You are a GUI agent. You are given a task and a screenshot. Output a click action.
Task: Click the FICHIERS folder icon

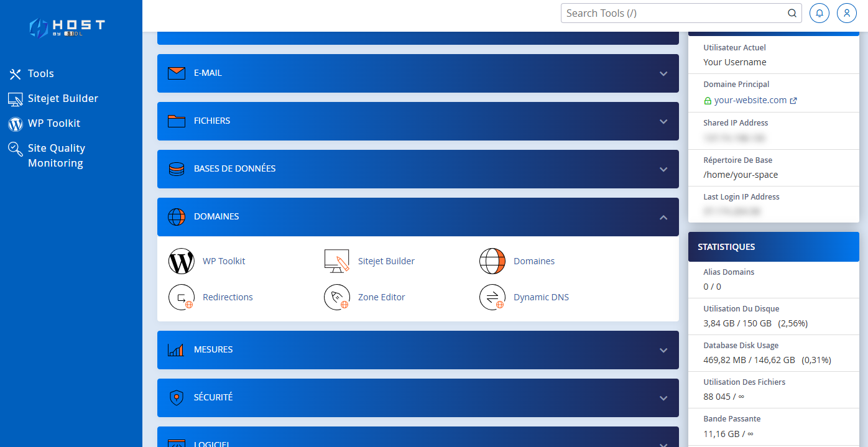(x=177, y=121)
